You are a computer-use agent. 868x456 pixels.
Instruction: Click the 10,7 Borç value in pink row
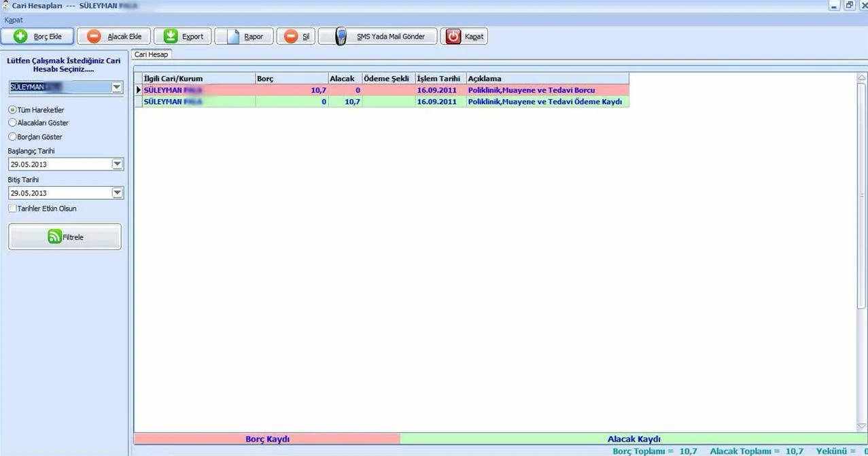[319, 90]
